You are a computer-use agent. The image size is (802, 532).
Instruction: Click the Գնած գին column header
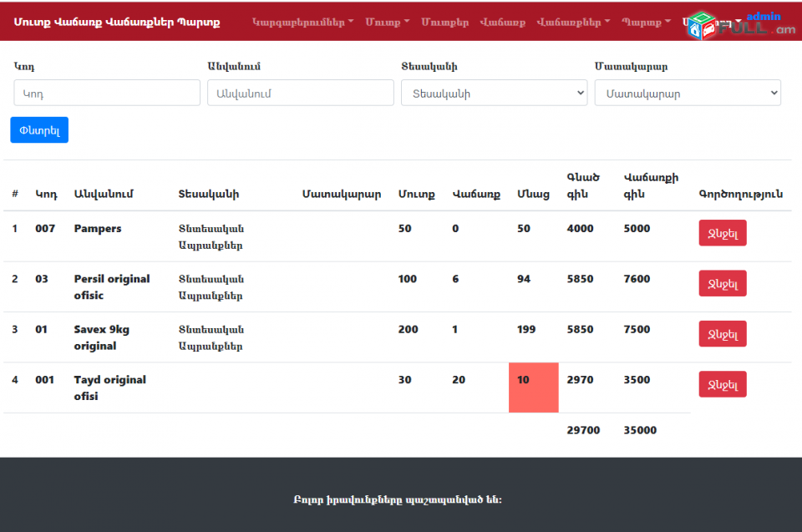[x=583, y=185]
